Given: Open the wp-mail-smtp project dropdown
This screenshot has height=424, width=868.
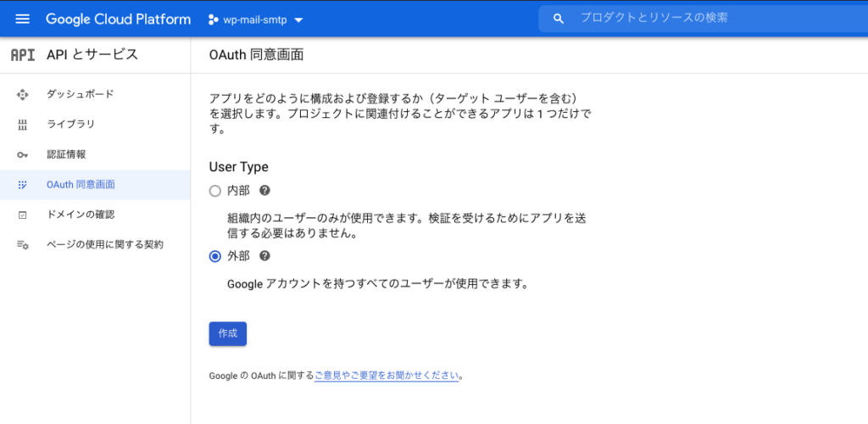Looking at the screenshot, I should click(256, 20).
